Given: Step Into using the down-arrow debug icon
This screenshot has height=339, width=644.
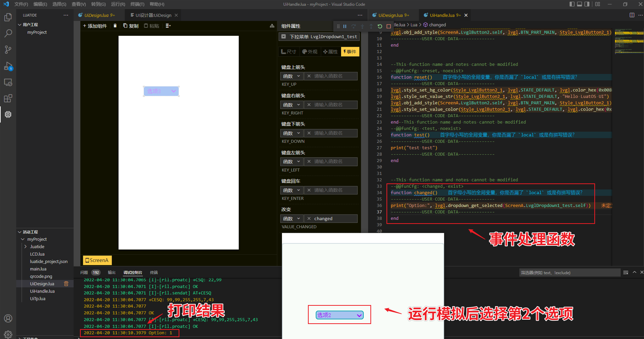Looking at the screenshot, I should tap(362, 26).
